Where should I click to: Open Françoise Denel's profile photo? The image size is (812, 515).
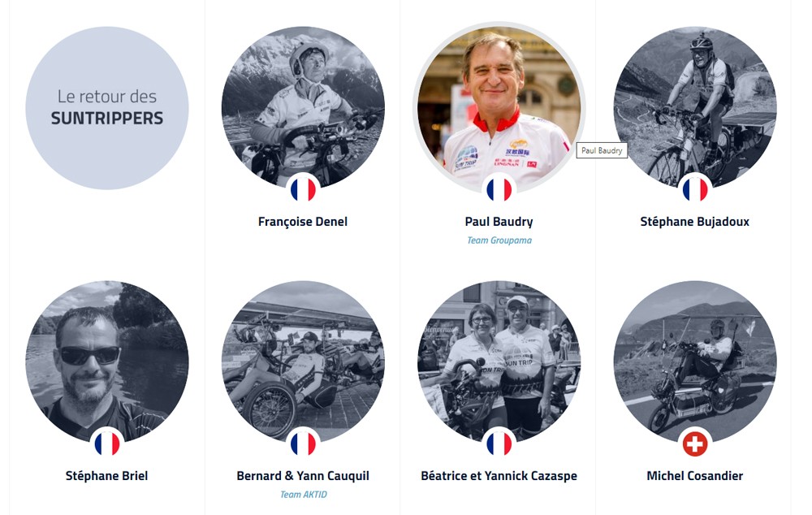[x=303, y=102]
